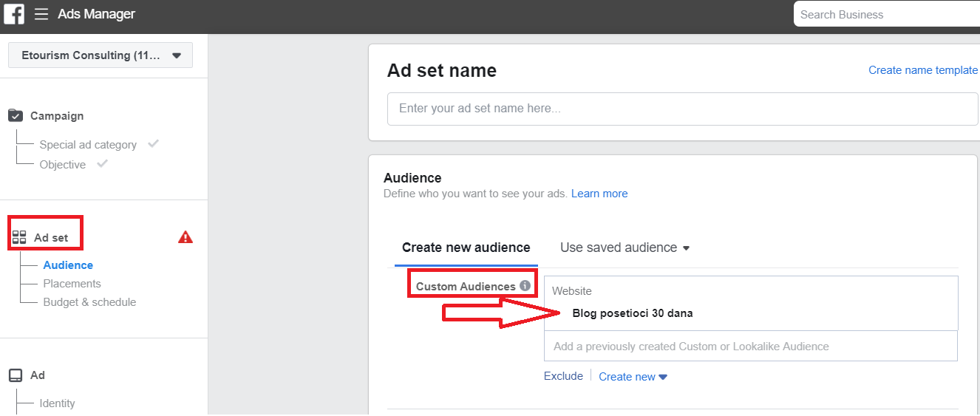Open the hamburger menu beside Ads Manager

point(41,14)
